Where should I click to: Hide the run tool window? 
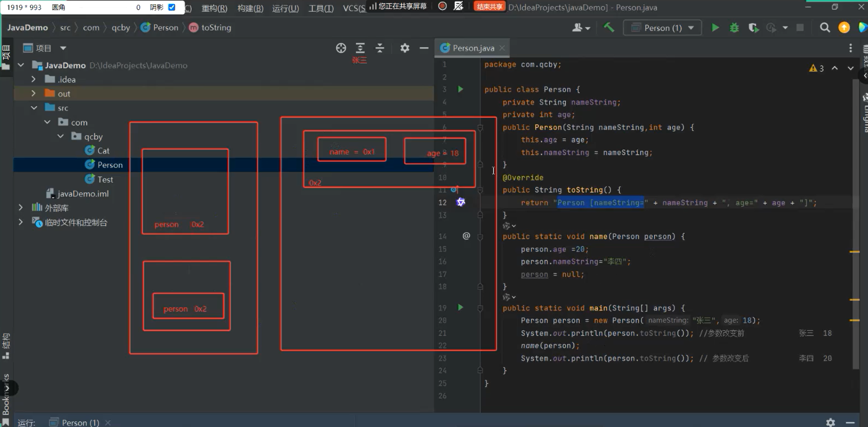coord(850,422)
